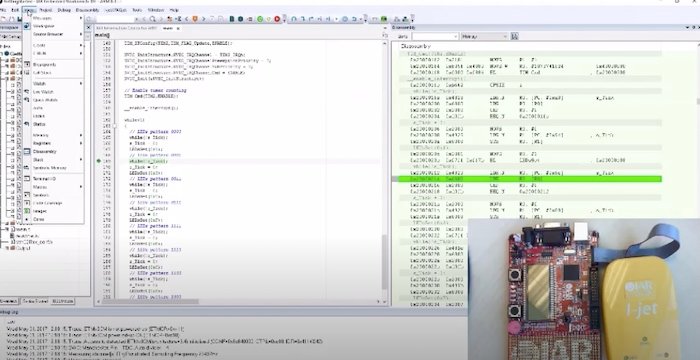Screen dimensions: 700x360
Task: Close the main.c editor tab
Action: tap(178, 28)
